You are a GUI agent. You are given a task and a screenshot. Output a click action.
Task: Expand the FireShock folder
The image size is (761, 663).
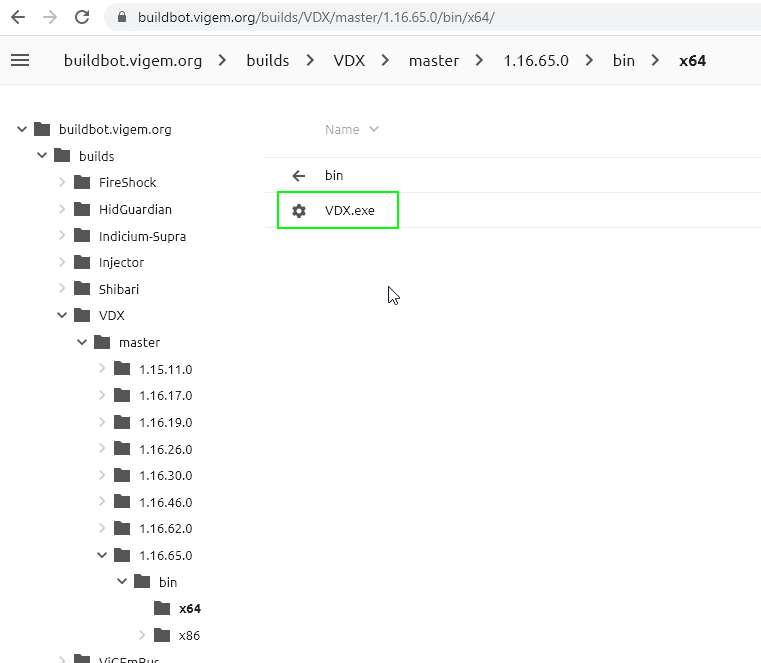62,182
